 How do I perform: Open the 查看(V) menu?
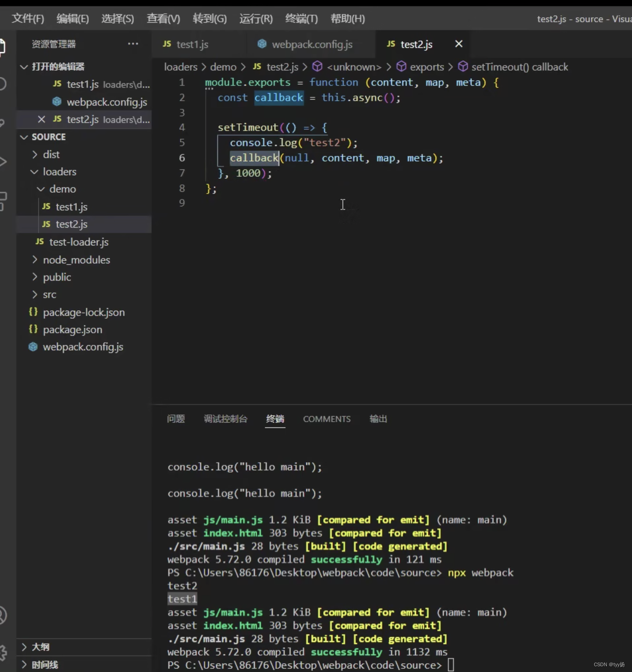tap(163, 19)
